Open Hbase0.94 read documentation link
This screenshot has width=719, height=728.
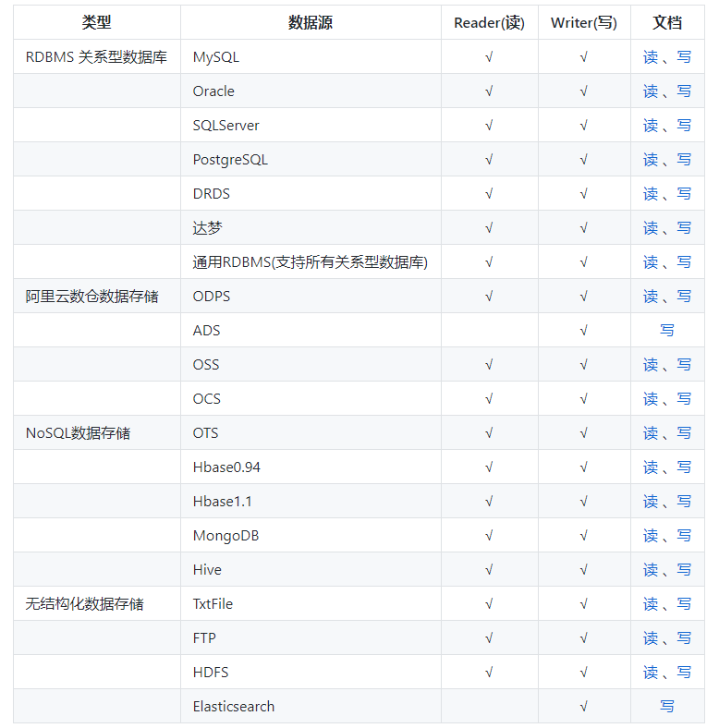pyautogui.click(x=651, y=467)
